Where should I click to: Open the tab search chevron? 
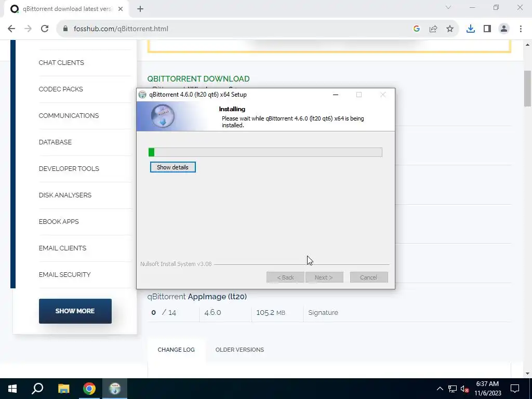[x=448, y=7]
